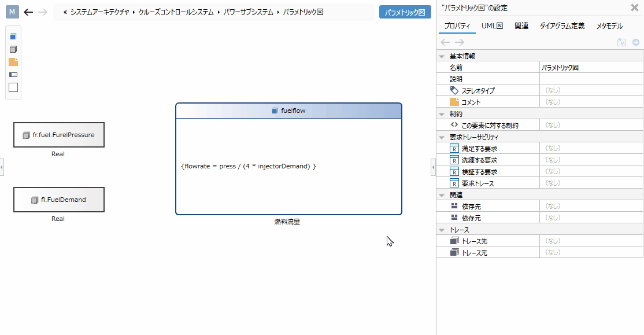Click the blue パラメトリック図 button
644x335 pixels.
click(405, 12)
